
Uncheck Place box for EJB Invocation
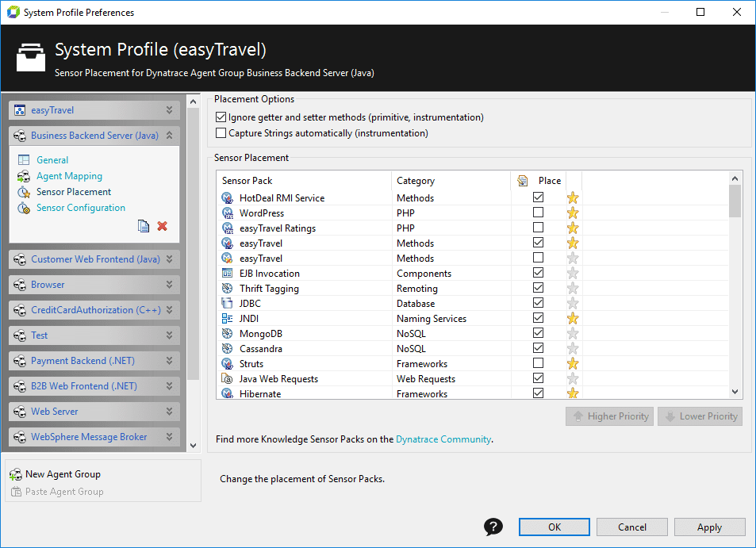(x=538, y=272)
